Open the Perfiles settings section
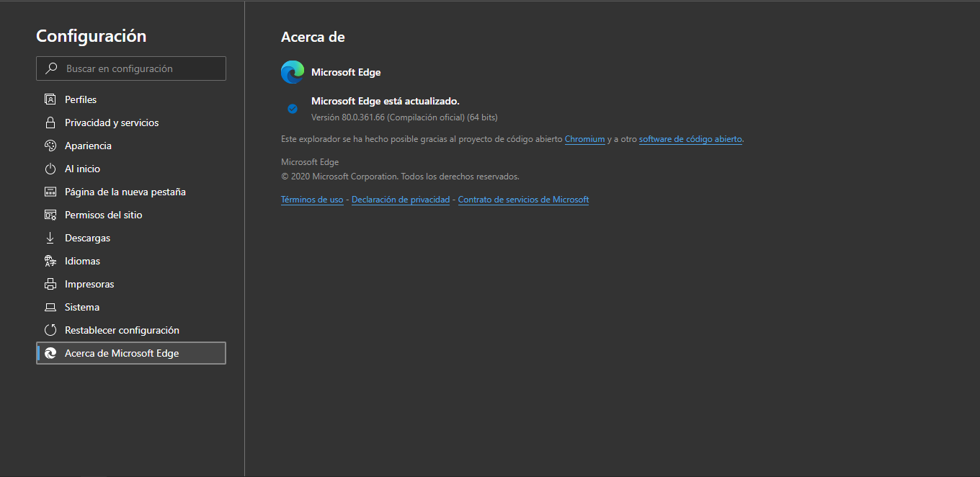The image size is (980, 477). (x=131, y=99)
